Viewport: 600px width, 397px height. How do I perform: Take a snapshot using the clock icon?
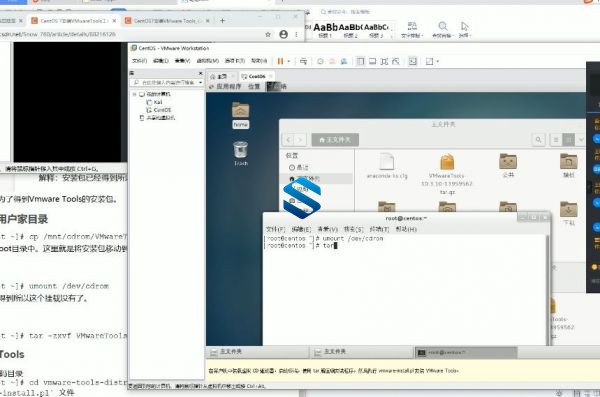320,61
